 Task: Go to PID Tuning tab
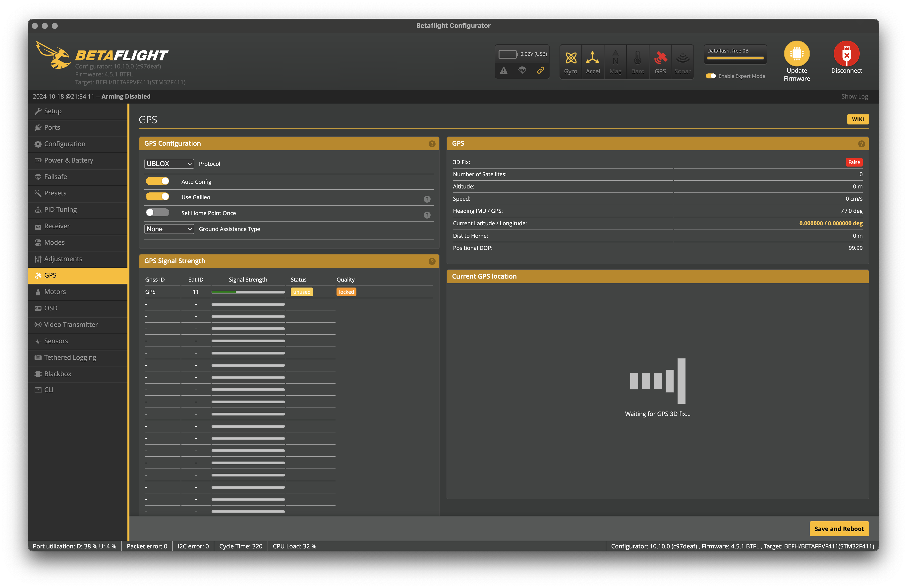[78, 209]
